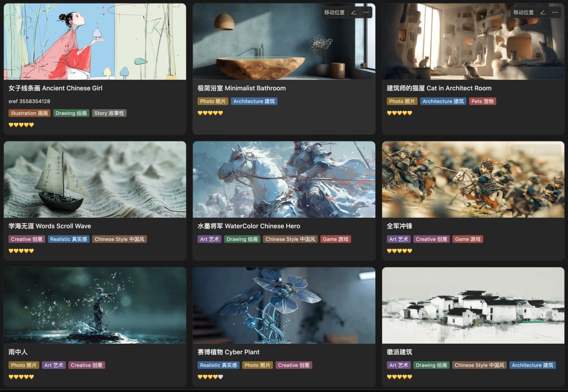Click the four-heart rating on Cyber Plant card

coord(210,377)
